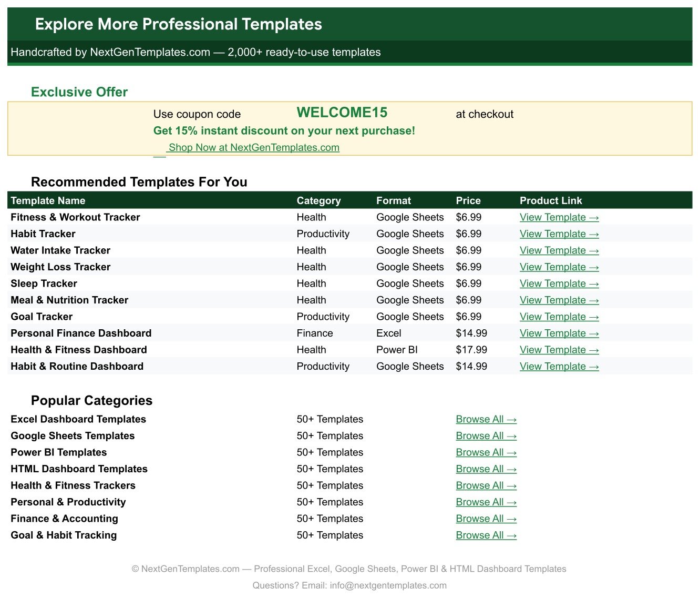
Task: Click the Finance category cell
Action: pos(315,333)
